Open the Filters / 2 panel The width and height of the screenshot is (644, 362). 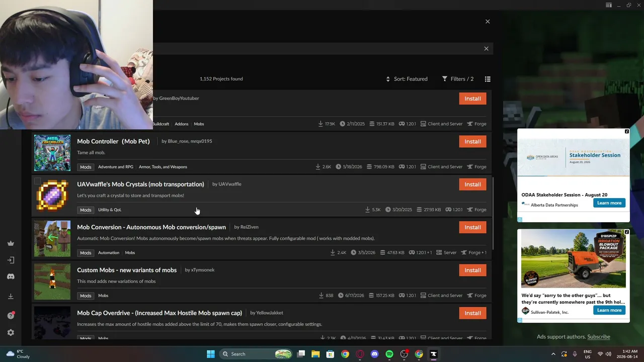pos(458,79)
